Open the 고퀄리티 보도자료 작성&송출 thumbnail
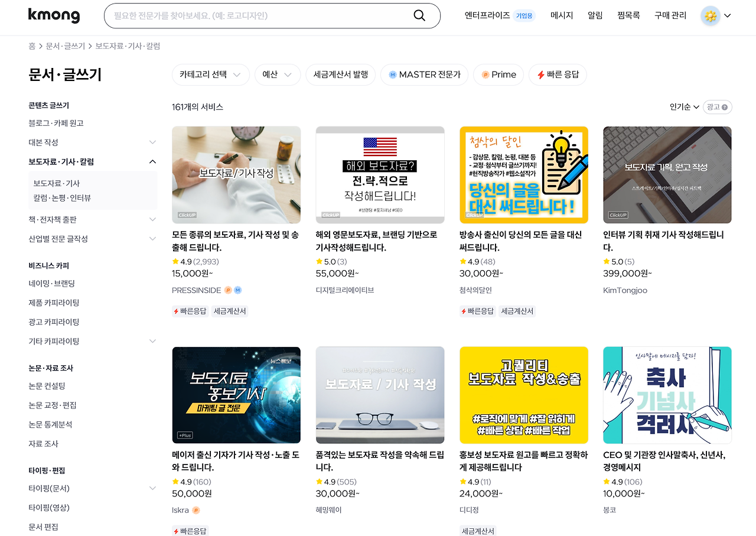756x536 pixels. click(524, 395)
